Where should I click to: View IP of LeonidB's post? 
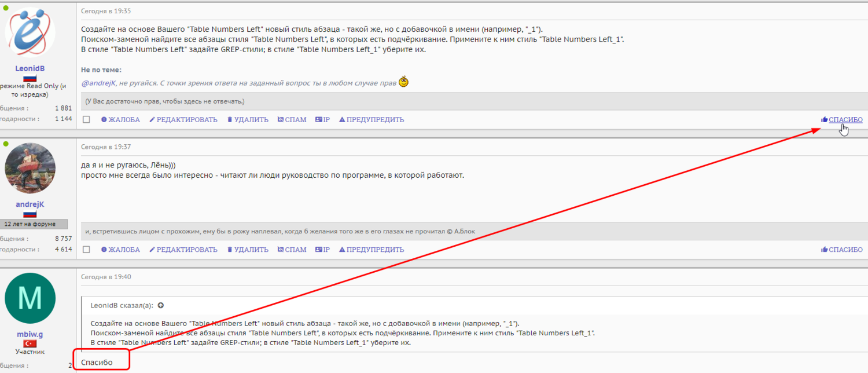pos(322,120)
